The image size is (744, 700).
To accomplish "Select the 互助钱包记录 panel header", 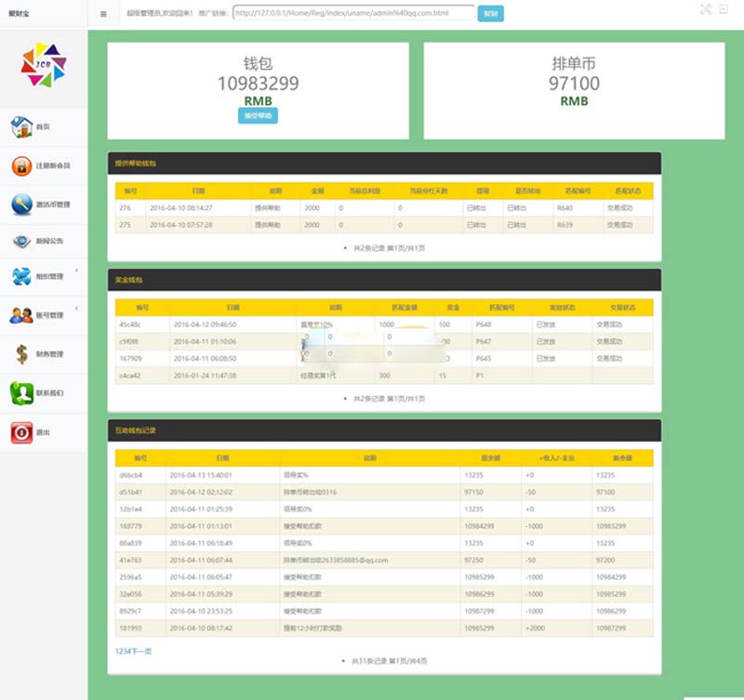I will pos(384,430).
